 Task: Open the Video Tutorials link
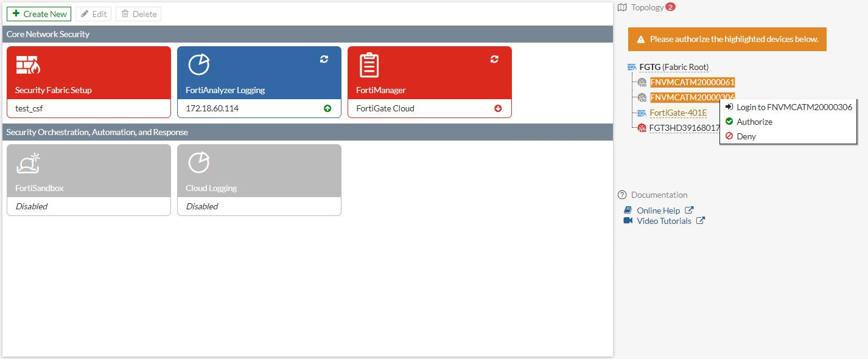(x=664, y=221)
